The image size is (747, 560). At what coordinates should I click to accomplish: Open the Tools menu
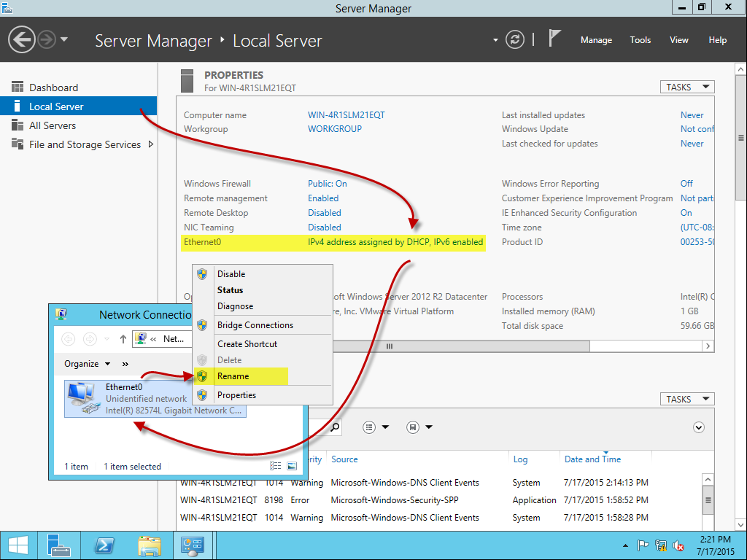coord(640,40)
